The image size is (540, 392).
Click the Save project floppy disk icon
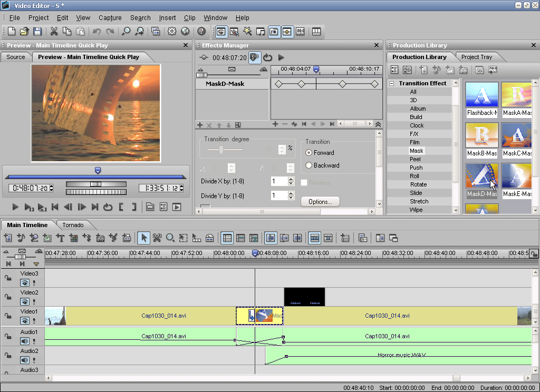(37, 32)
